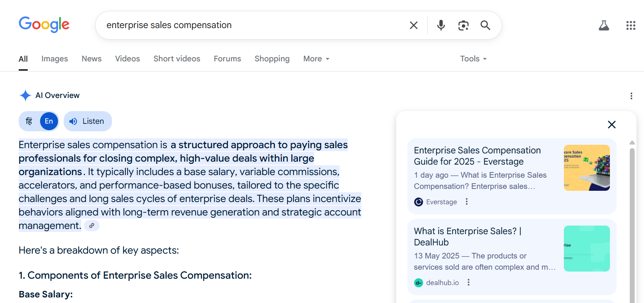The image size is (644, 303).
Task: Click the 'AI Overview' label
Action: (x=57, y=95)
